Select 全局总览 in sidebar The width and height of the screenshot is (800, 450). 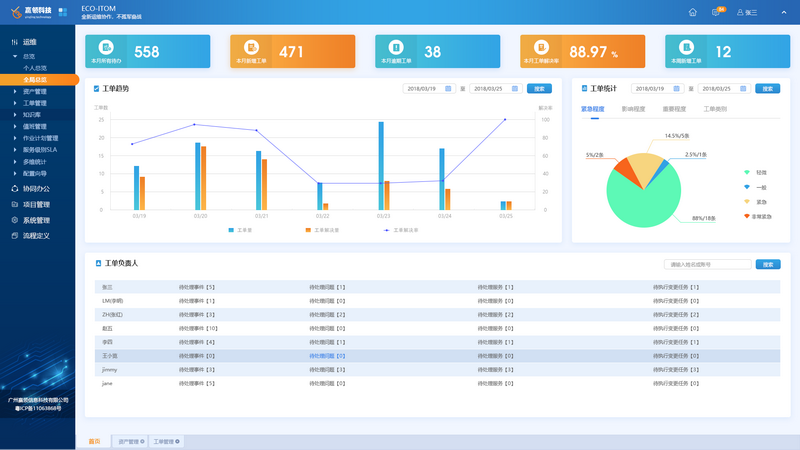point(39,80)
